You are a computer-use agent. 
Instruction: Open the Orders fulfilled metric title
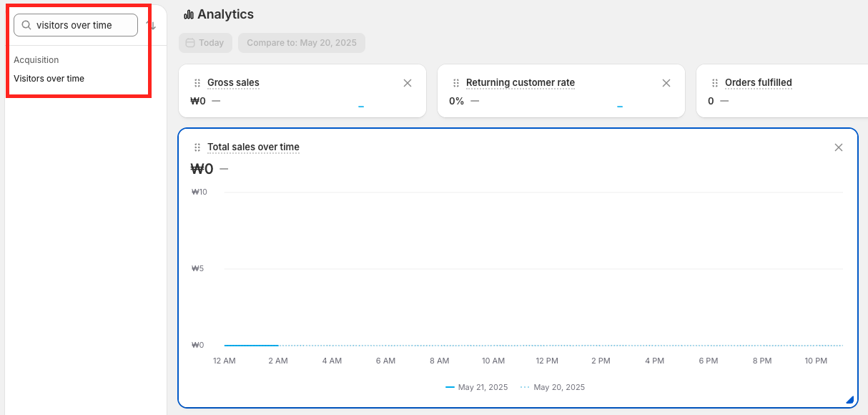758,83
